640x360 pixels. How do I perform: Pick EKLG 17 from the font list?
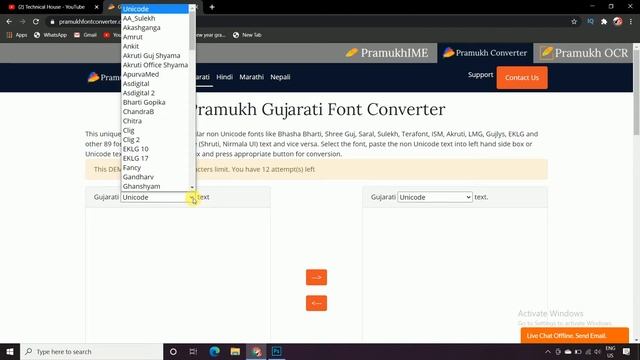155,158
